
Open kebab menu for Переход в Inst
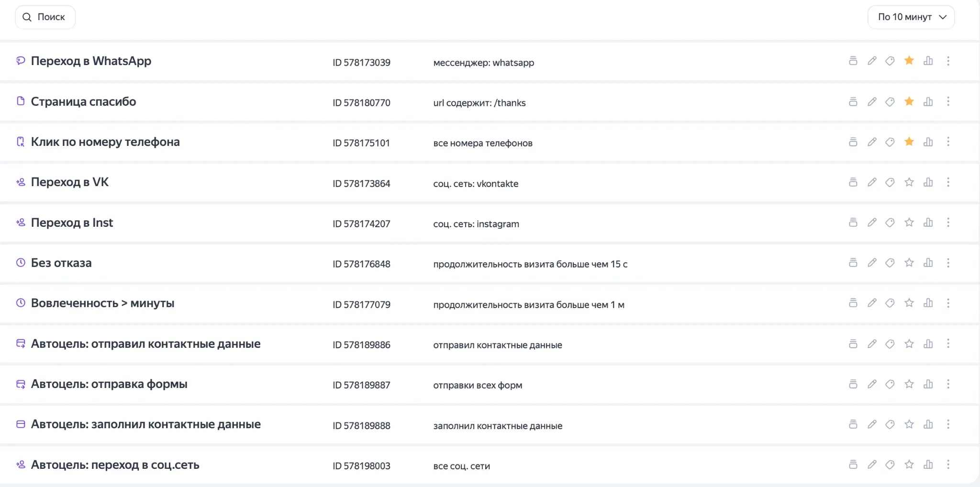pyautogui.click(x=948, y=222)
